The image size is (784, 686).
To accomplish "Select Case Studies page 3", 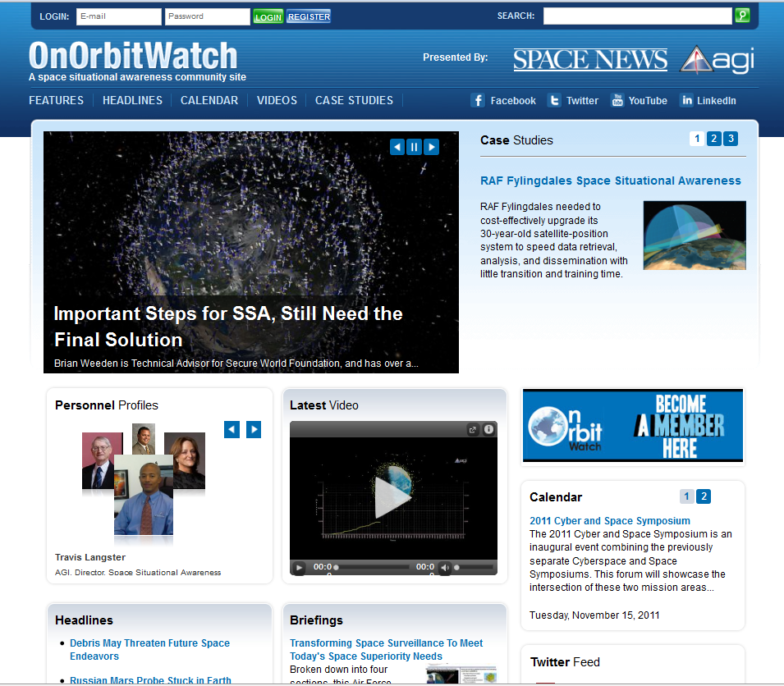I will [x=731, y=139].
